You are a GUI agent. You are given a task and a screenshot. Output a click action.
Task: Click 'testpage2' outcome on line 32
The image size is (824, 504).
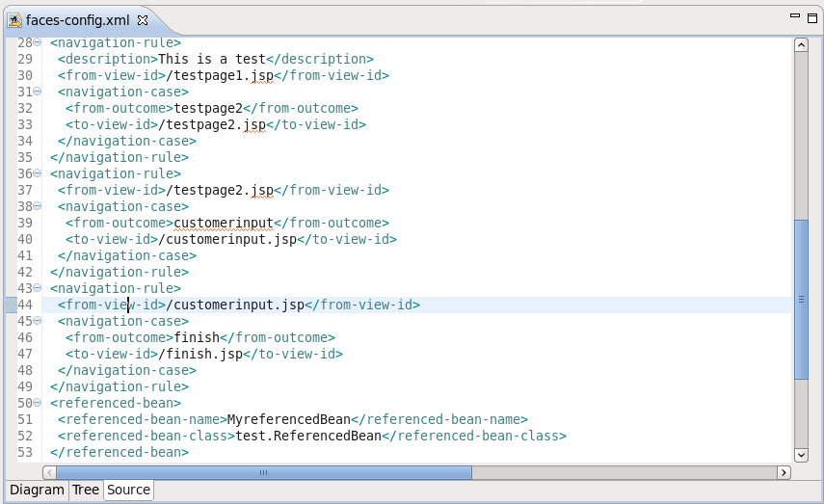point(208,108)
